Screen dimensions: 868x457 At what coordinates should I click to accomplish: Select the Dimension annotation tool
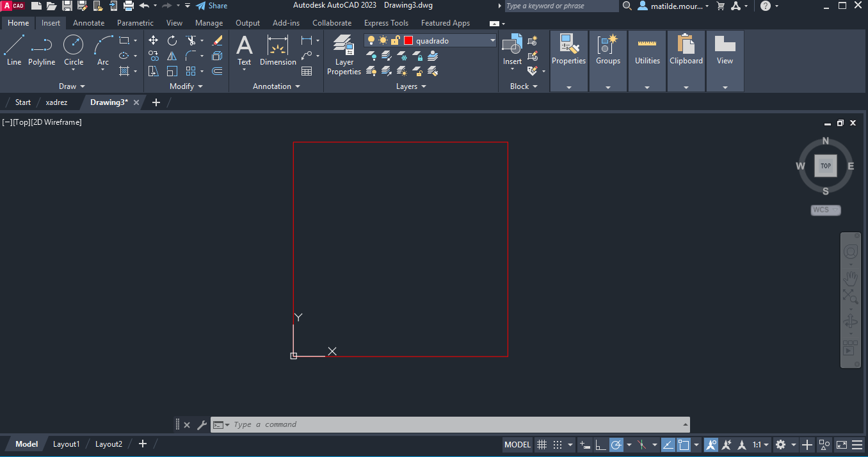tap(278, 51)
